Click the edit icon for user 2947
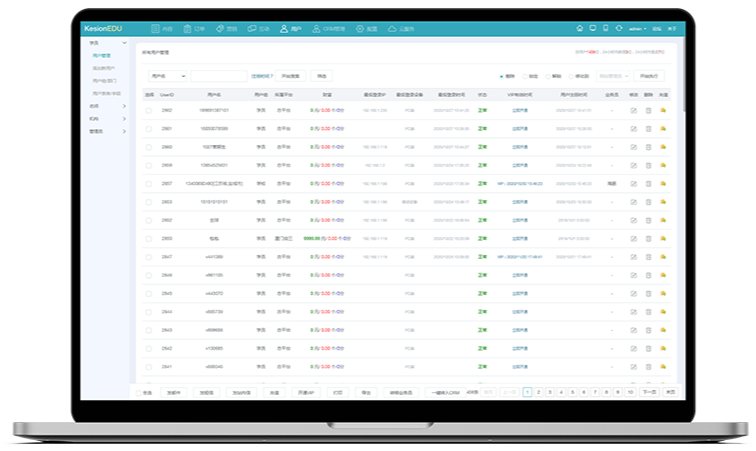 click(633, 256)
